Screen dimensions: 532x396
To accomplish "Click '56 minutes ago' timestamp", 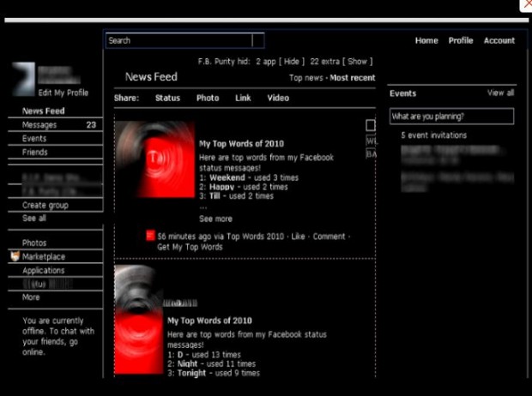I will point(184,237).
